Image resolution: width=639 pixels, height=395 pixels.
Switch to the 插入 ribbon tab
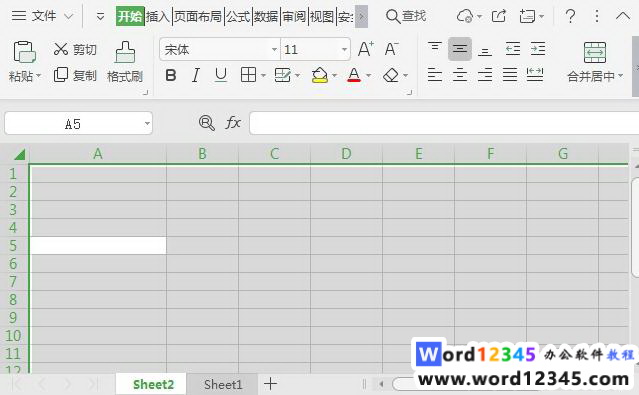[158, 16]
